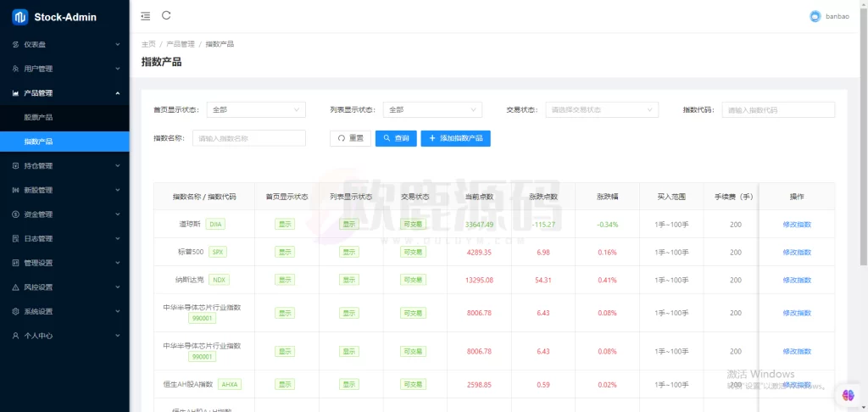Collapse sidebar with the menu fold icon
The width and height of the screenshot is (868, 412).
(146, 16)
